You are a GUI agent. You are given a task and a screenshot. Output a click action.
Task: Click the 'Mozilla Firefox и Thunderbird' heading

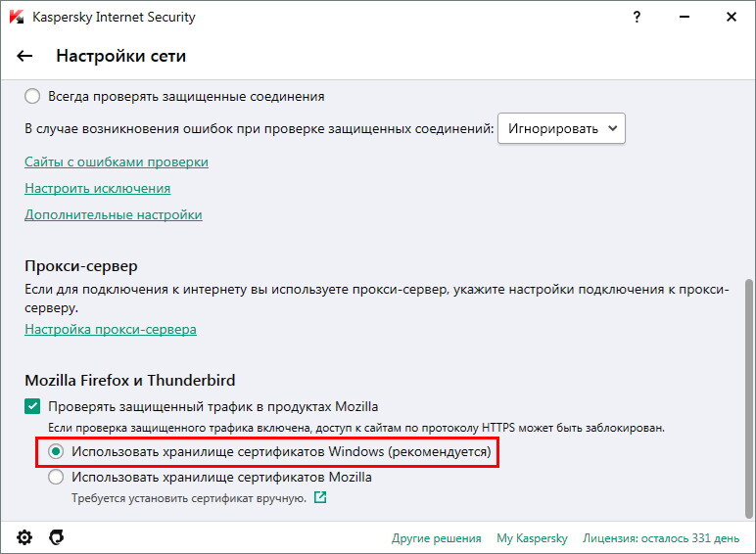coord(129,380)
